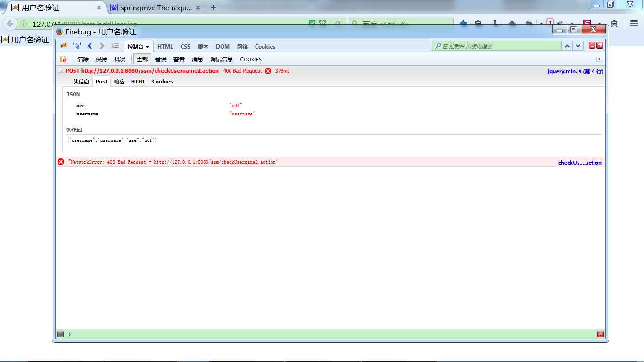644x362 pixels.
Task: Filter console by 错误
Action: (161, 59)
